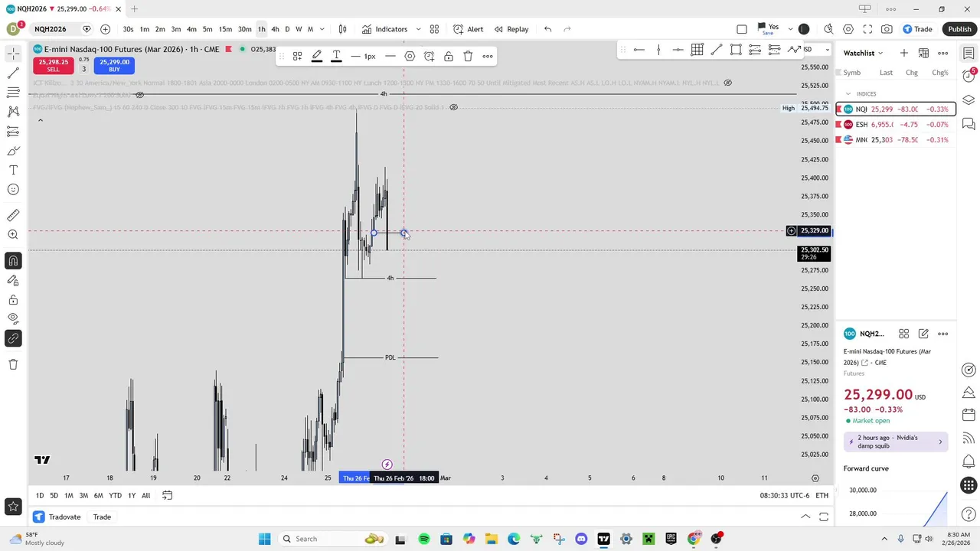Image resolution: width=980 pixels, height=551 pixels.
Task: Open the Fibonacci retracement tools
Action: point(13,92)
